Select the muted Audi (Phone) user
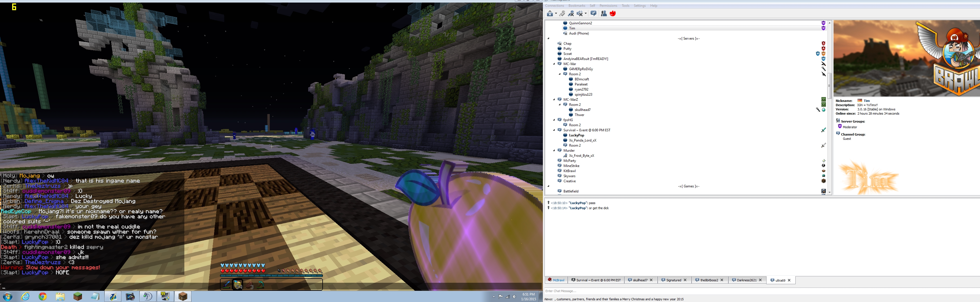Viewport: 980px width, 302px height. (x=579, y=33)
